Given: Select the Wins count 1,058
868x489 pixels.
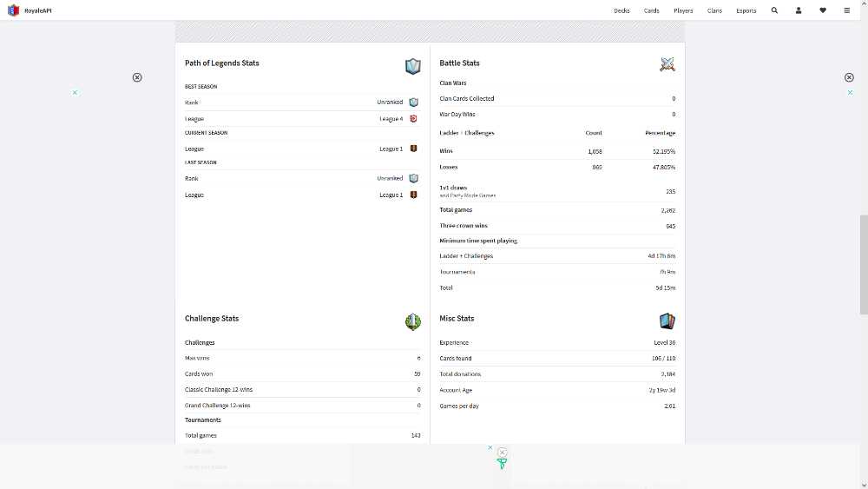Looking at the screenshot, I should tap(595, 151).
